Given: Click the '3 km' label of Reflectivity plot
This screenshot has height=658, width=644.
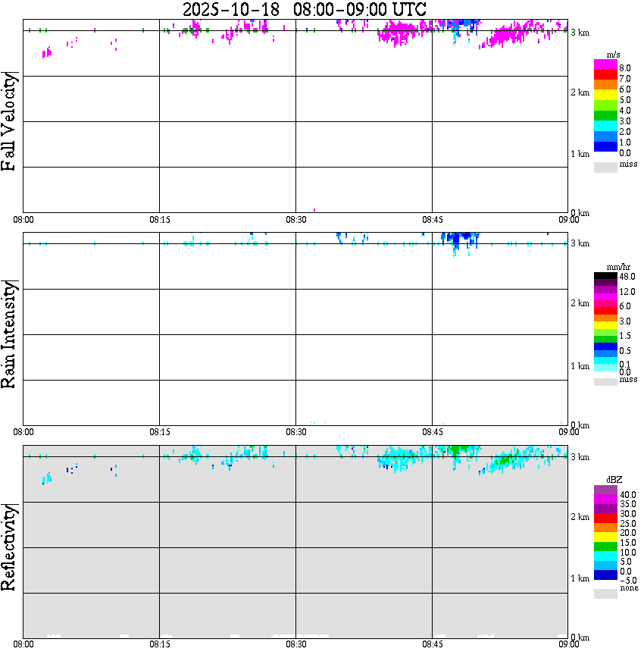Looking at the screenshot, I should [x=580, y=457].
